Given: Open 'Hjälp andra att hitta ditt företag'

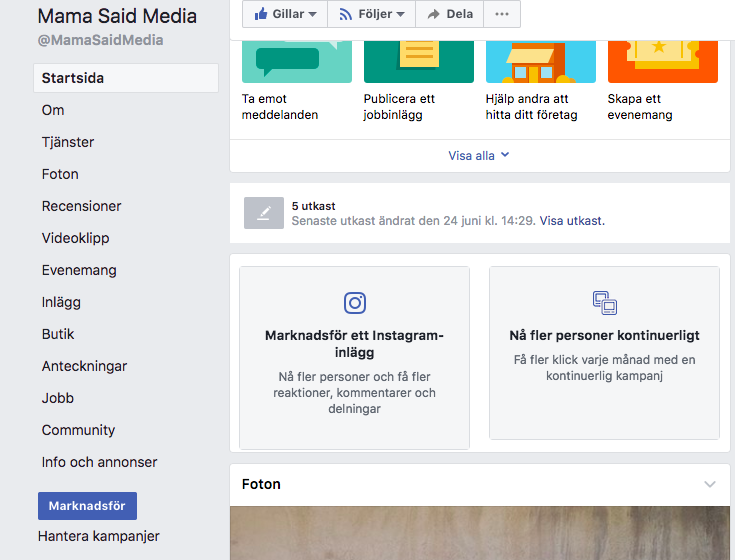Looking at the screenshot, I should point(531,107).
